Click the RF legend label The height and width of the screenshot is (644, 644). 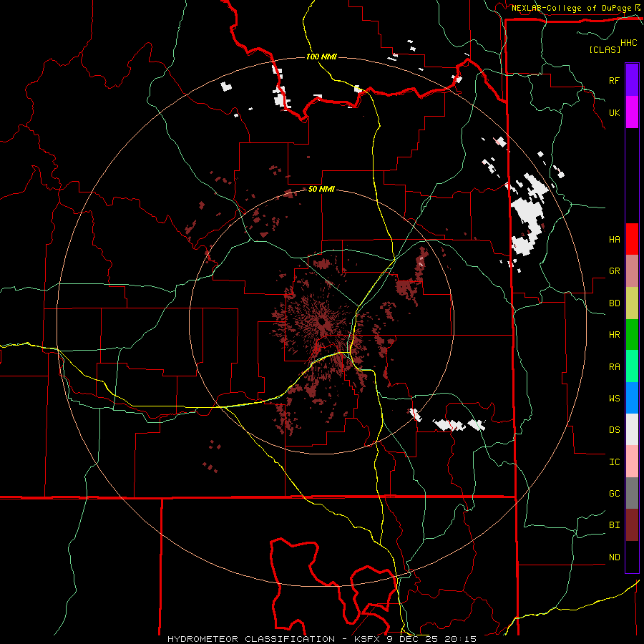(x=614, y=80)
